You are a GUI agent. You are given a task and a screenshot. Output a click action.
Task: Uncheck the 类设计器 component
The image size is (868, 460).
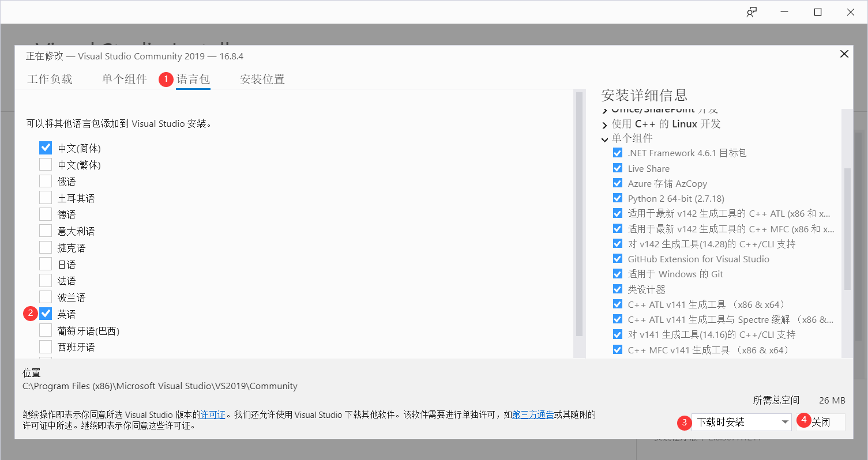click(618, 289)
